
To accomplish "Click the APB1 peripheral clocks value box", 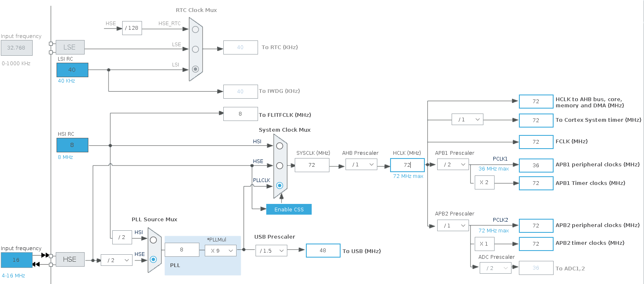I will click(536, 165).
